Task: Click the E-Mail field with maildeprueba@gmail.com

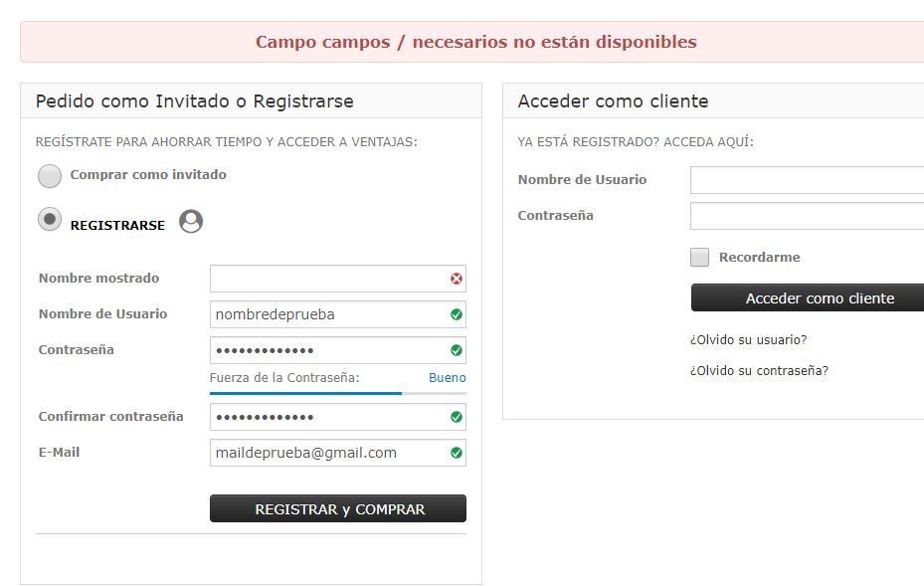Action: tap(337, 453)
